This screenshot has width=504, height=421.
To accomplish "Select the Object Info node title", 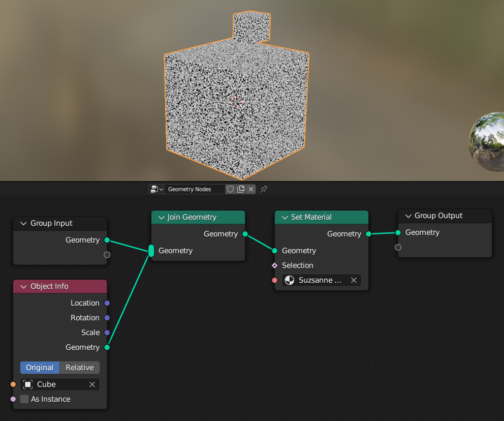I will click(x=49, y=287).
